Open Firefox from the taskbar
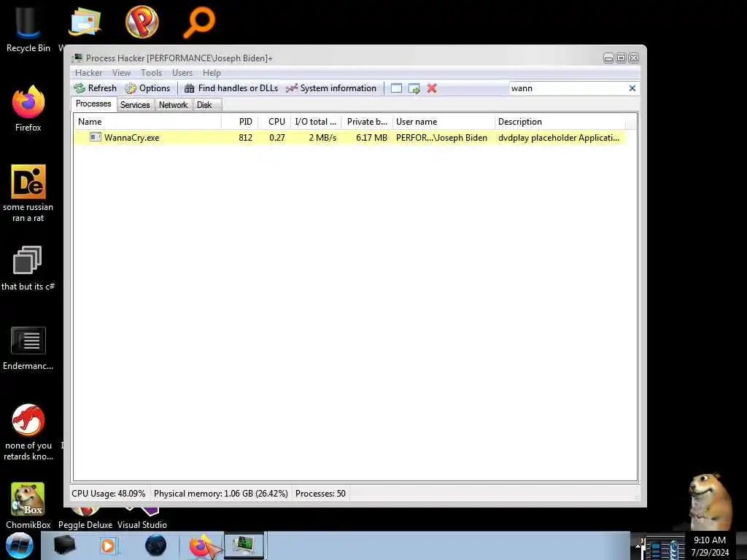 click(201, 545)
